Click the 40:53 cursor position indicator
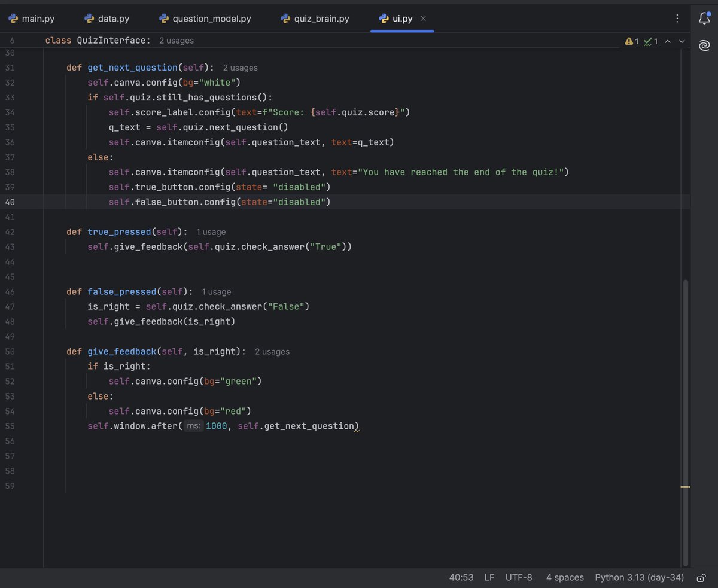 461,578
